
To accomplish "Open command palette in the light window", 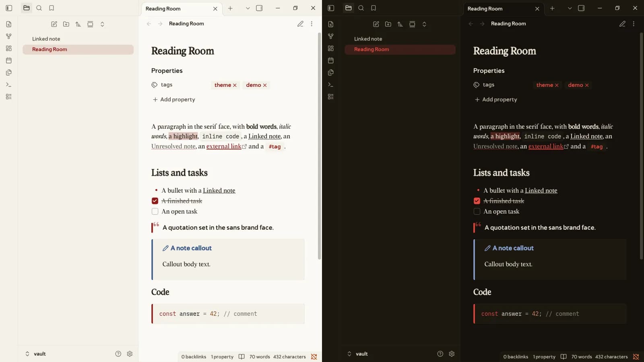I will point(9,84).
